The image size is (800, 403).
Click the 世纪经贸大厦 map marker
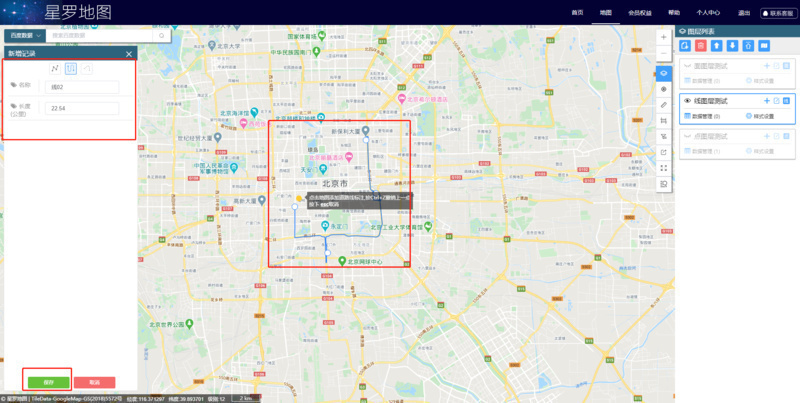pos(218,138)
